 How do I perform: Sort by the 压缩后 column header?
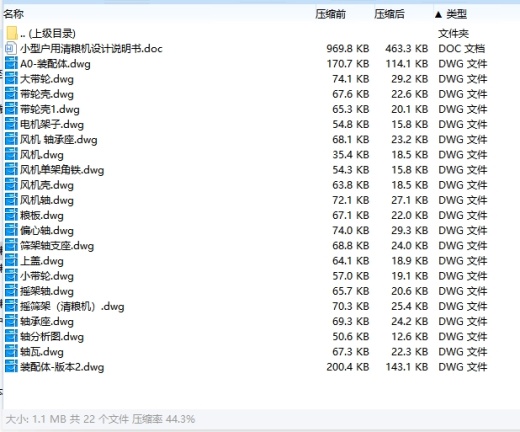tap(389, 14)
